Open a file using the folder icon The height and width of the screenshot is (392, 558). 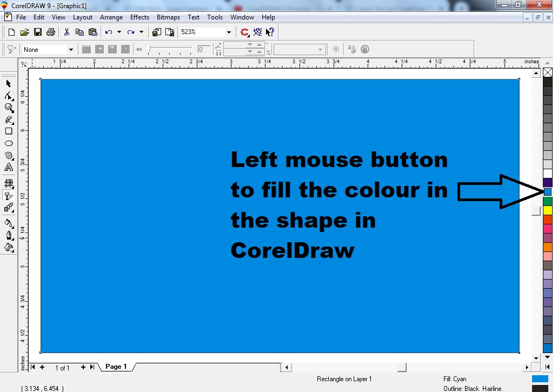tap(24, 32)
